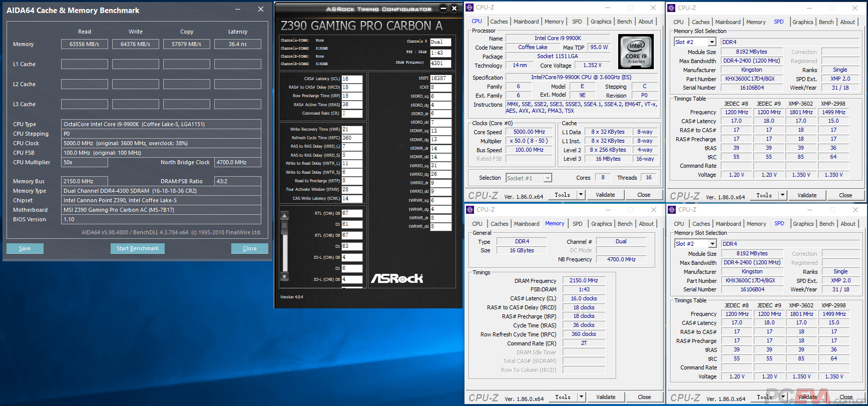Viewport: 868px width, 406px height.
Task: Open the Tools dropdown arrow in the upper SPD window
Action: 783,195
